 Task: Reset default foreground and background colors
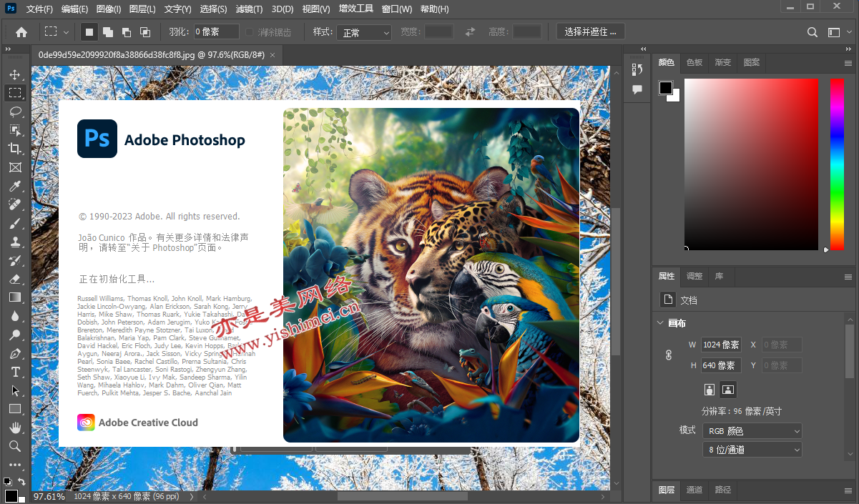point(8,482)
